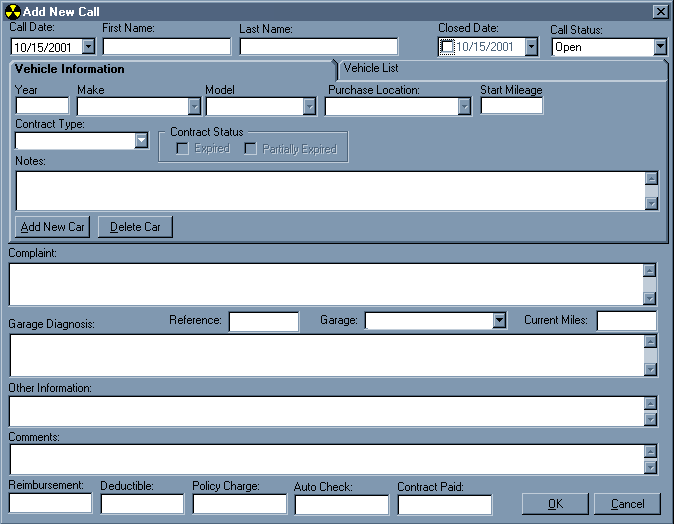Check the Partially Expired box
Image resolution: width=674 pixels, height=524 pixels.
pyautogui.click(x=251, y=149)
